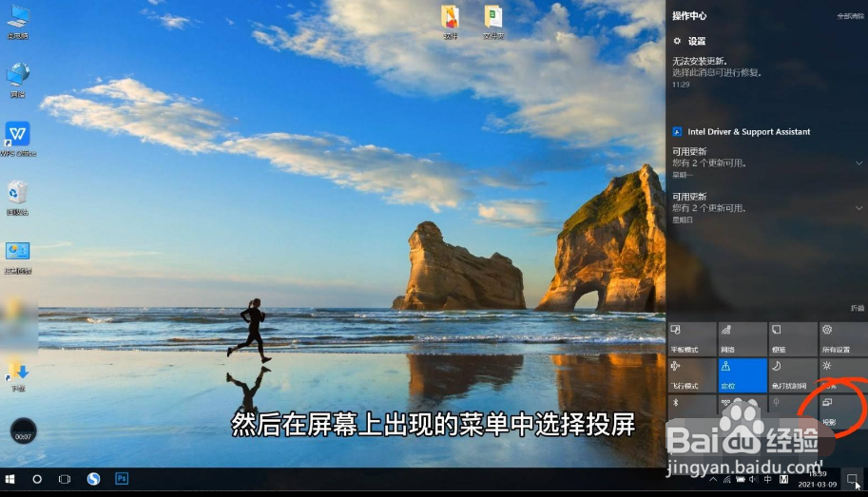868x497 pixels.
Task: Turn off the 定位 location tile
Action: pyautogui.click(x=743, y=375)
